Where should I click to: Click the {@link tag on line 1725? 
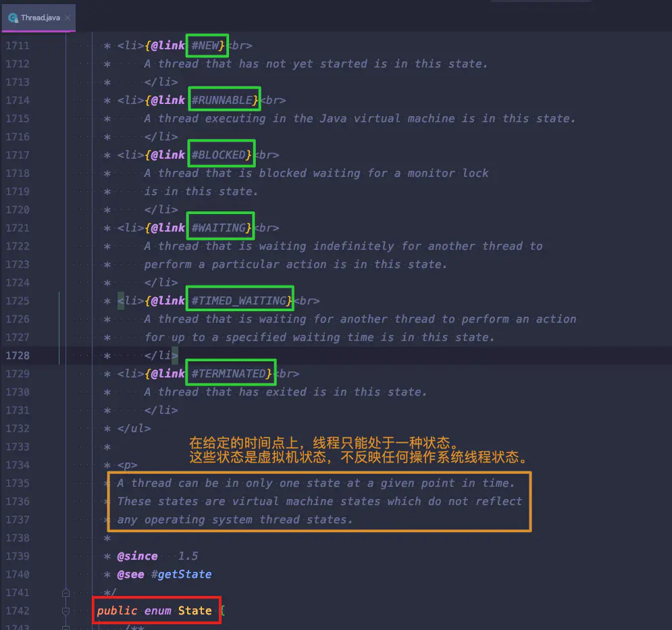click(165, 301)
